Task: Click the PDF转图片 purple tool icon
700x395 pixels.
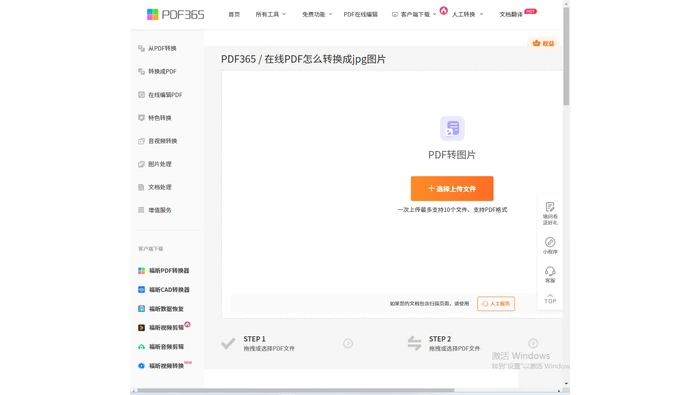Action: 452,129
